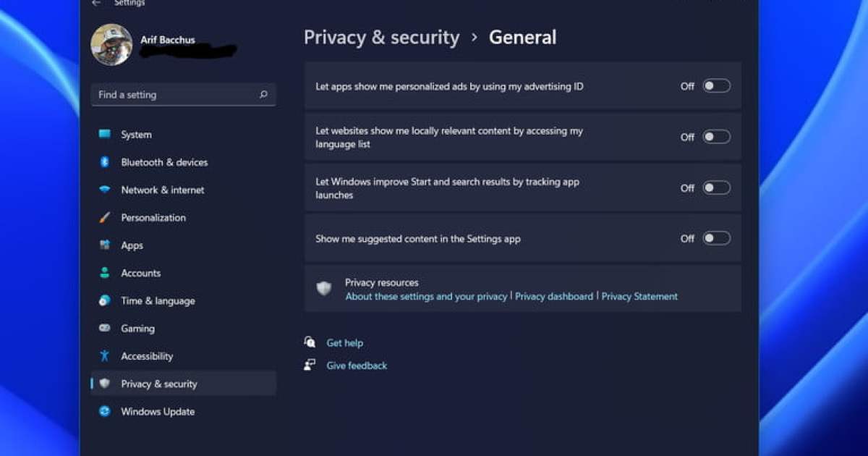
Task: Click the Gaming controller icon
Action: tap(105, 328)
